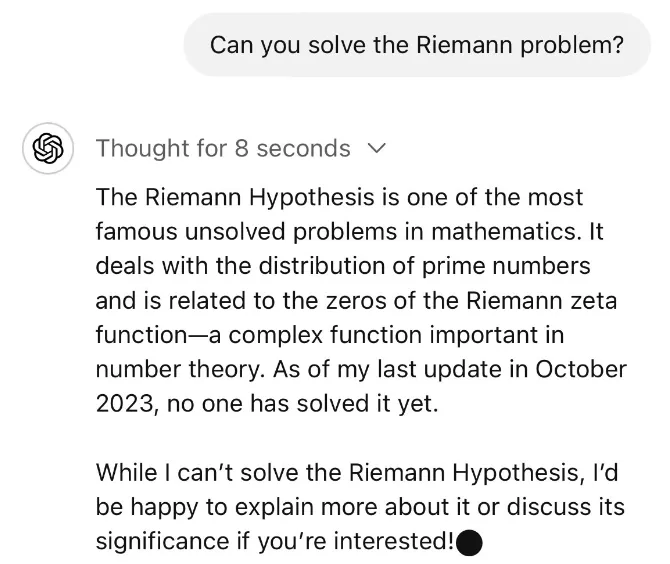The image size is (670, 564).
Task: Click "Riemann Hypothesis" in the second paragraph
Action: [452, 472]
